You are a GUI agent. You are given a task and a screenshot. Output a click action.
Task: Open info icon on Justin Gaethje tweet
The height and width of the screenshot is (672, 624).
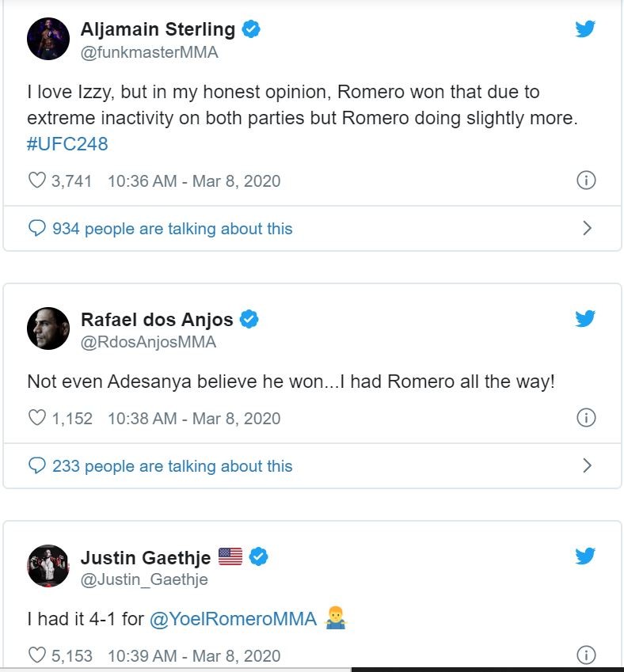pyautogui.click(x=586, y=655)
